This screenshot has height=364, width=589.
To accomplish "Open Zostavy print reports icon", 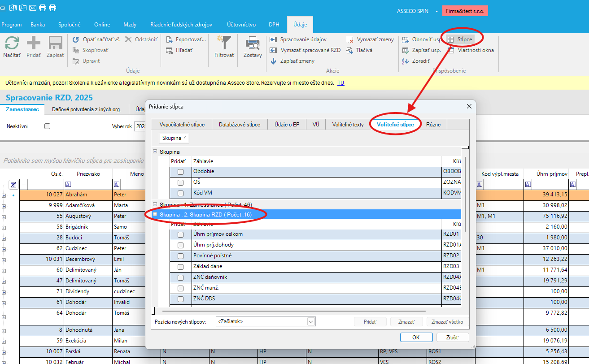I will [x=253, y=44].
